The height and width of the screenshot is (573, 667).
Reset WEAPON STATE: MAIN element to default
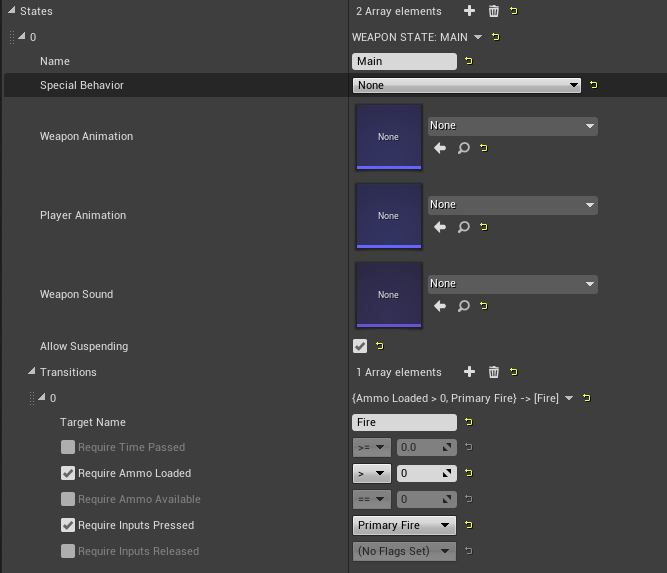496,37
